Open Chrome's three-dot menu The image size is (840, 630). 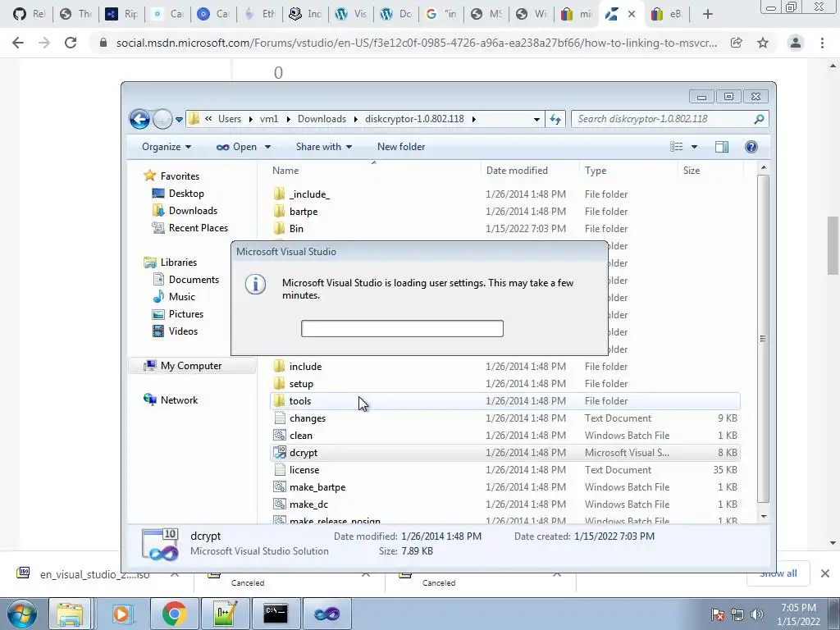coord(822,43)
